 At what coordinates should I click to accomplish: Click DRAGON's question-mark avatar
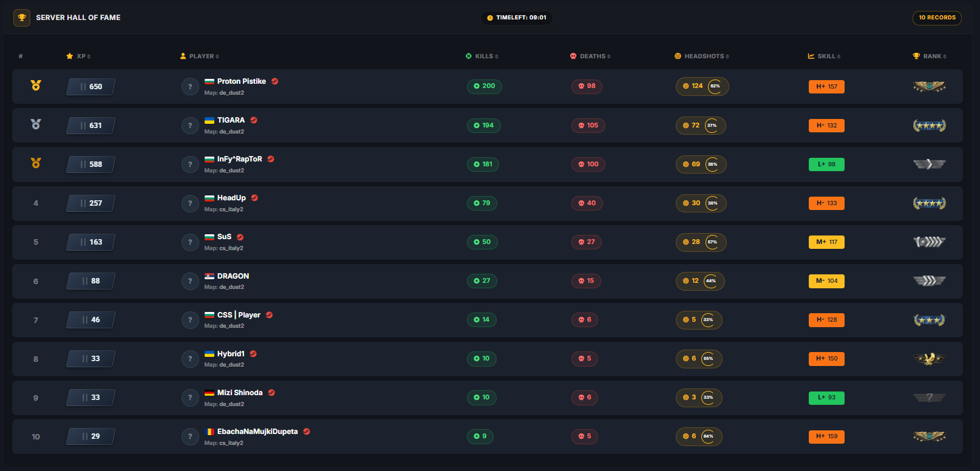(x=190, y=281)
